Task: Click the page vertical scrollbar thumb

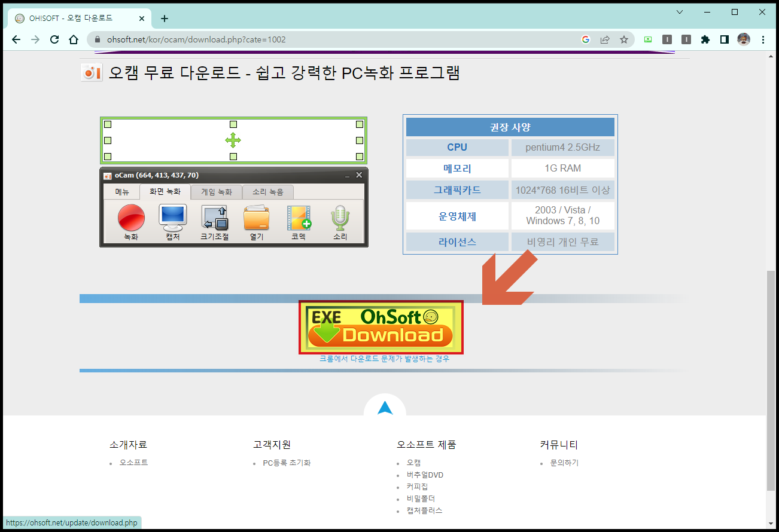Action: click(x=771, y=381)
